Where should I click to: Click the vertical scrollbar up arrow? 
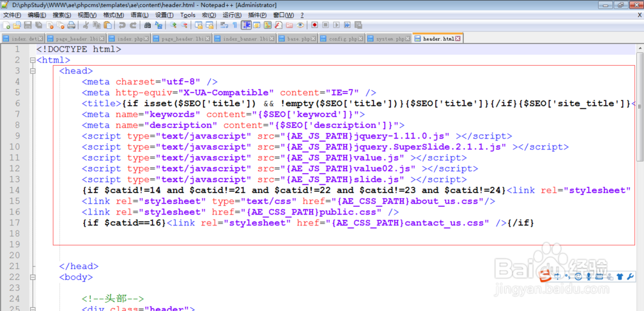(640, 48)
